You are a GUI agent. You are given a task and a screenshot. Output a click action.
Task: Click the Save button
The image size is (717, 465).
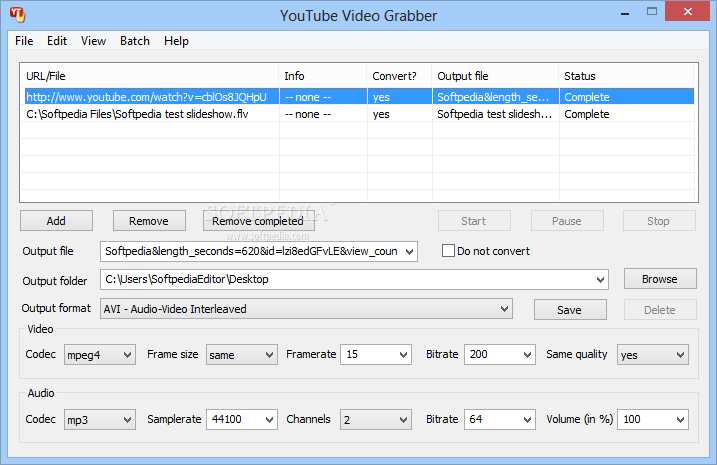coord(569,310)
